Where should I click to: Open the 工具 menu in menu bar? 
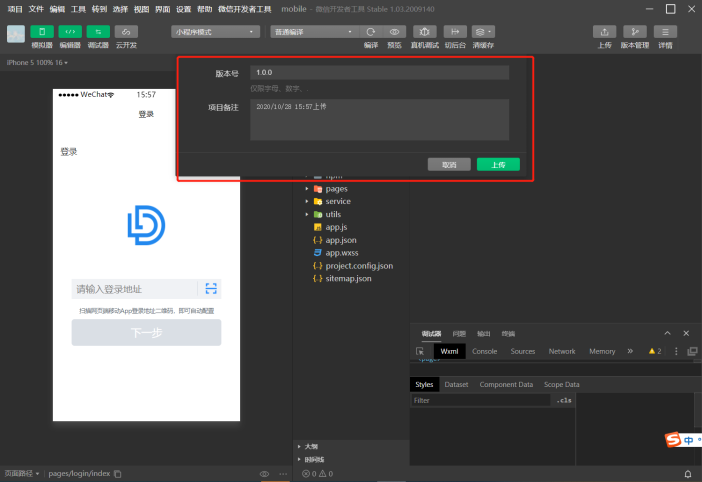pos(78,8)
